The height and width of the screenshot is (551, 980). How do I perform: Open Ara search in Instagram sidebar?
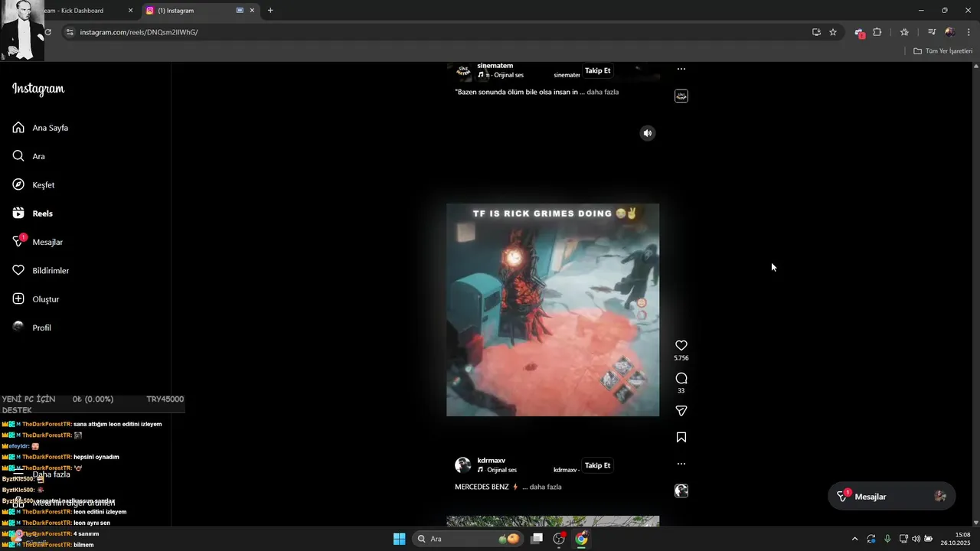pos(29,156)
